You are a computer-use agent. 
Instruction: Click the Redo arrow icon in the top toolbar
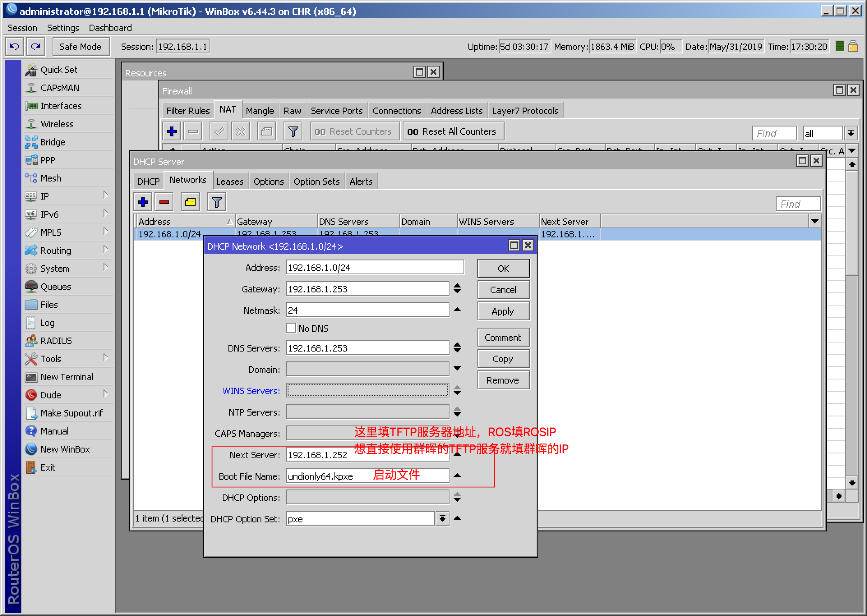tap(36, 46)
